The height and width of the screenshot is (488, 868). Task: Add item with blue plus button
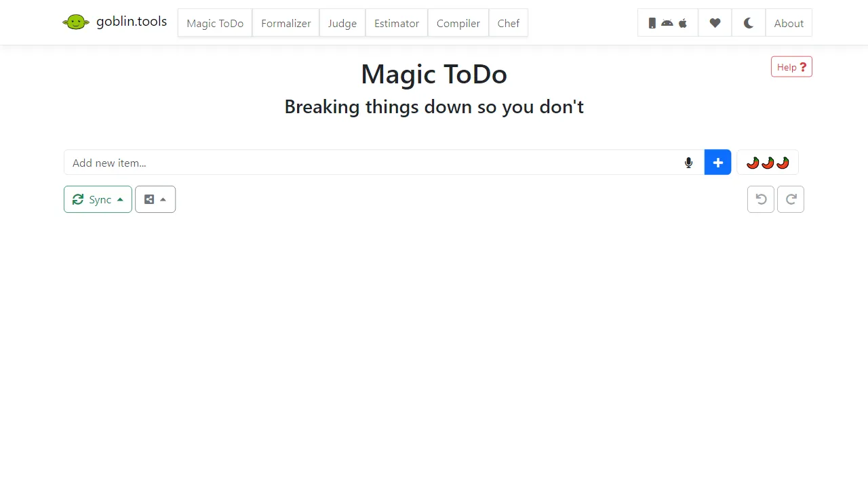(717, 163)
